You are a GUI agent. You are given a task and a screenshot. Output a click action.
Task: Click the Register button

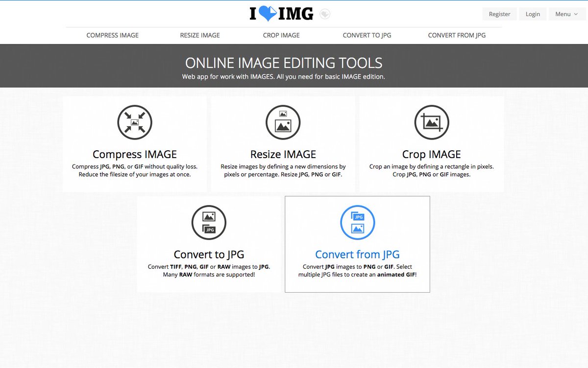click(499, 14)
